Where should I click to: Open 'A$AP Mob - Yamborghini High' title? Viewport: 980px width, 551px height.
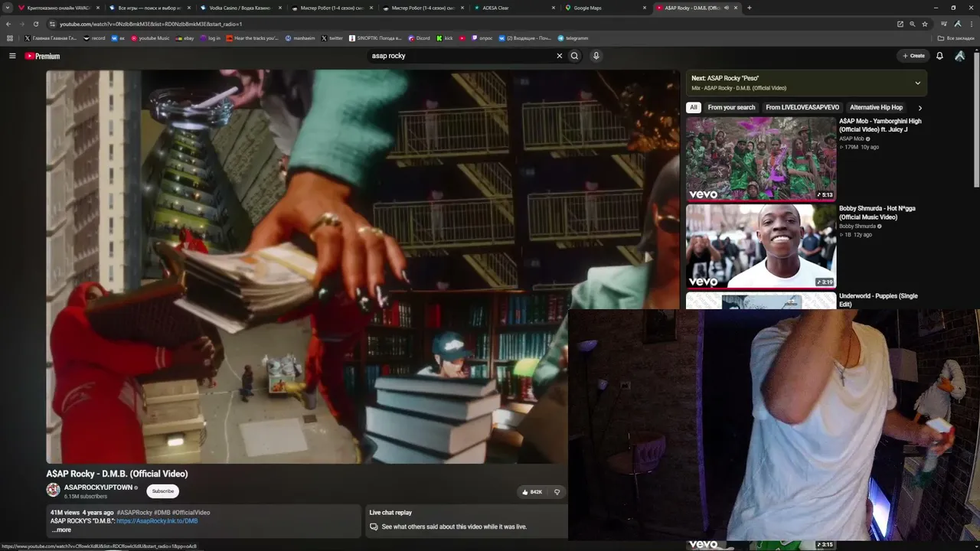point(880,126)
